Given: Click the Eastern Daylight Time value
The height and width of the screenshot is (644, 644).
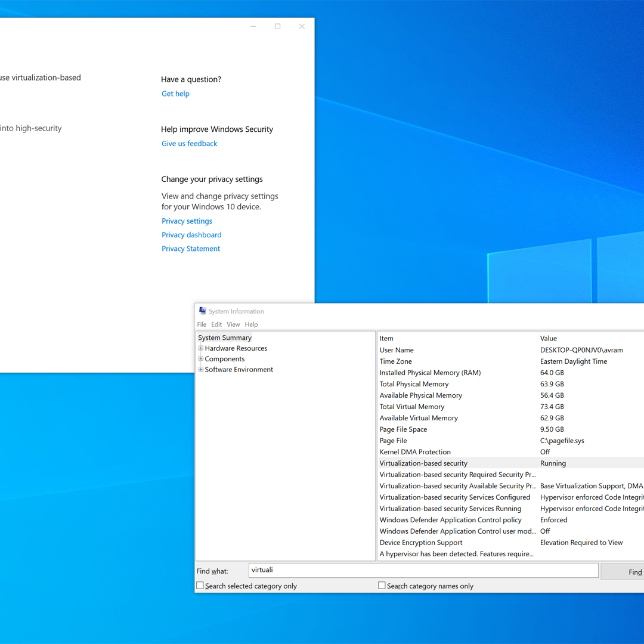Looking at the screenshot, I should [x=574, y=361].
